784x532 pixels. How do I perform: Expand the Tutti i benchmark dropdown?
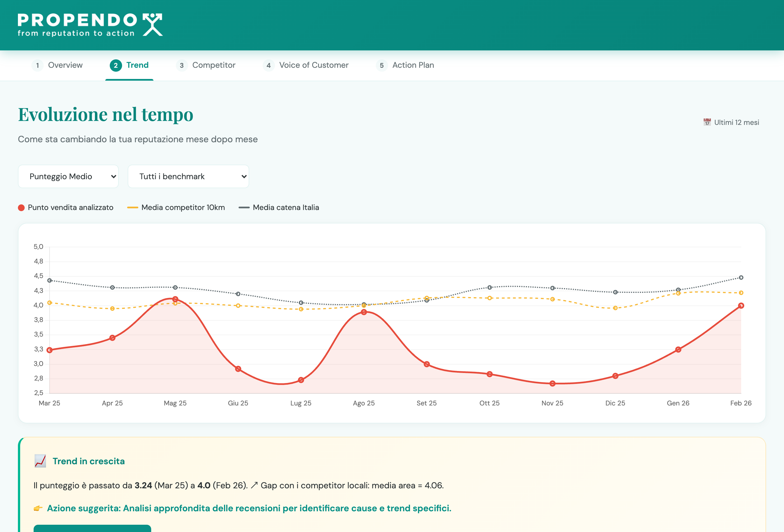tap(188, 176)
